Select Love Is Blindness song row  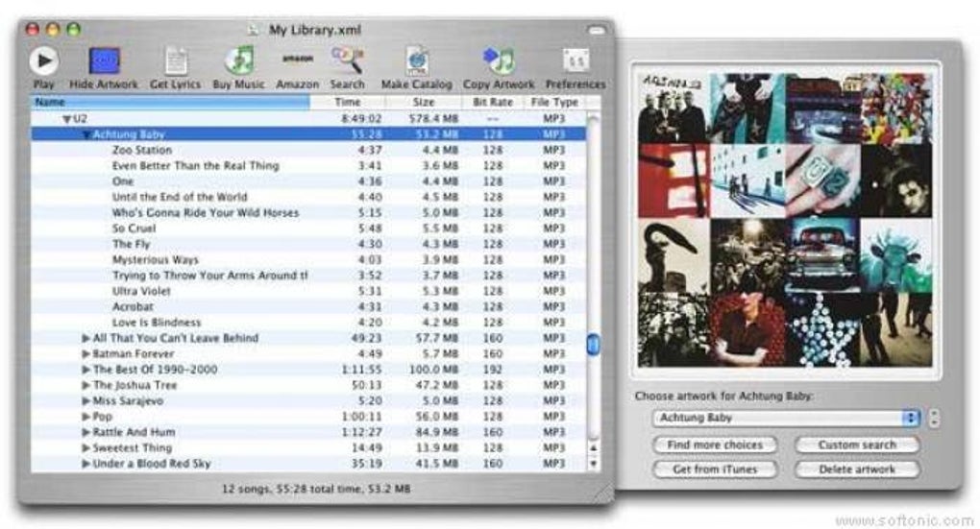tap(308, 323)
